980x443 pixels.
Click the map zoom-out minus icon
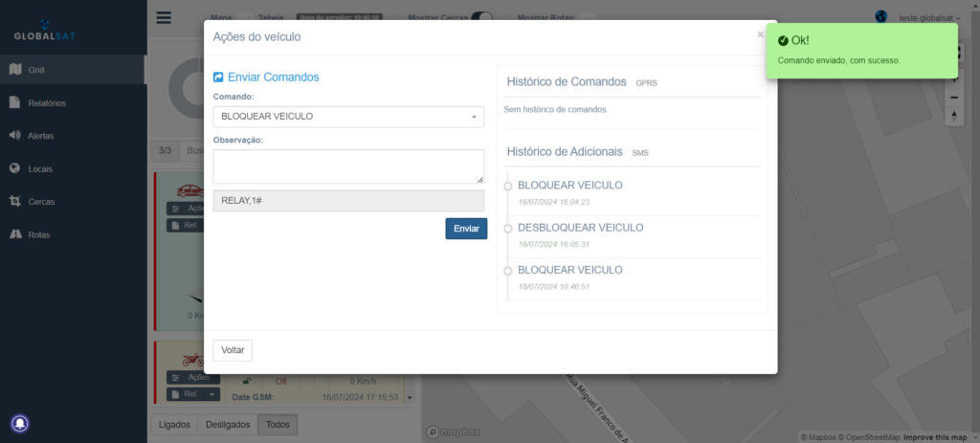954,98
